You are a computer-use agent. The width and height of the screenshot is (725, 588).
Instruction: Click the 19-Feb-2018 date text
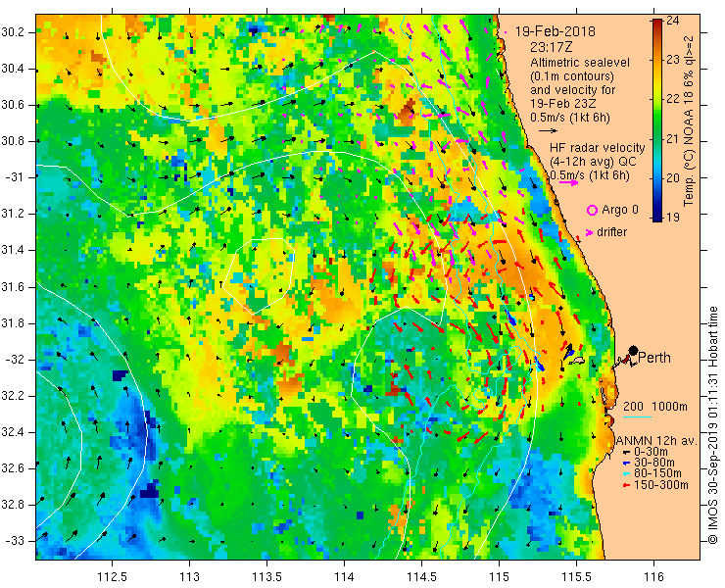(x=556, y=31)
